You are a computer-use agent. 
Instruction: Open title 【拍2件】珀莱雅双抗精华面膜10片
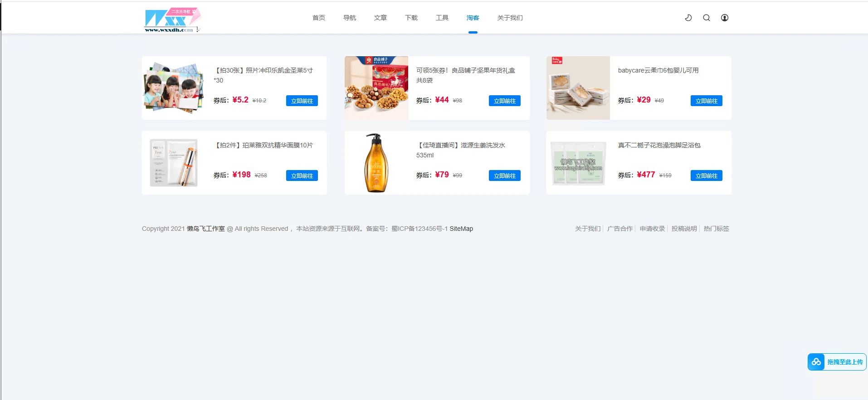point(263,145)
